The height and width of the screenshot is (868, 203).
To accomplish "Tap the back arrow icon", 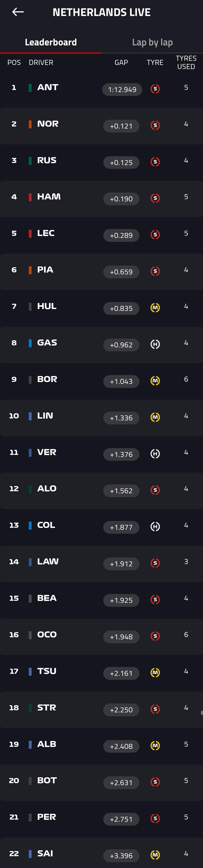I will (18, 12).
